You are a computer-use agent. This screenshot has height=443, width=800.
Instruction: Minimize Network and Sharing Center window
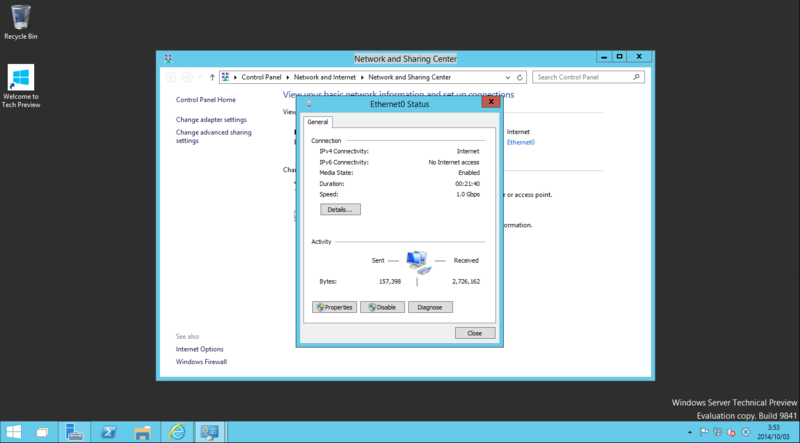click(x=604, y=57)
